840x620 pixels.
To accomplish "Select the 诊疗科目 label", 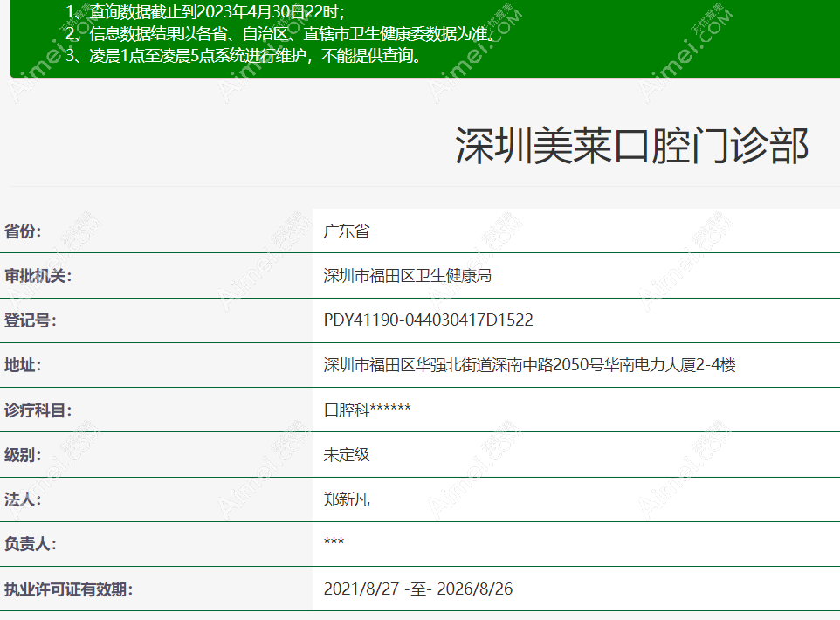I will tap(38, 410).
